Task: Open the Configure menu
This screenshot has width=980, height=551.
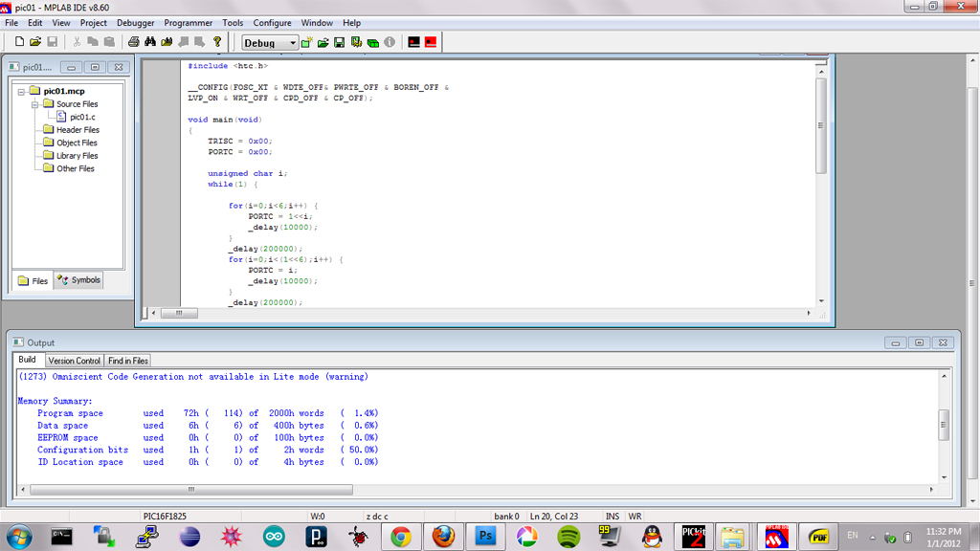Action: (x=272, y=23)
